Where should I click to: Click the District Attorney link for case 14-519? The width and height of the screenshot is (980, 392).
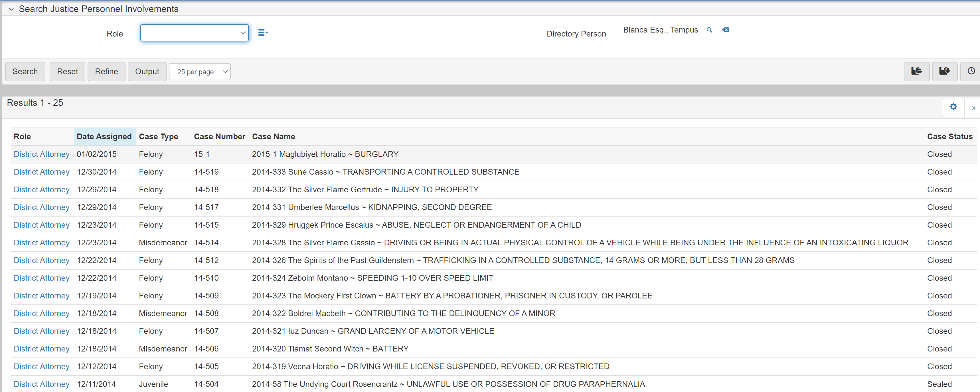point(40,171)
